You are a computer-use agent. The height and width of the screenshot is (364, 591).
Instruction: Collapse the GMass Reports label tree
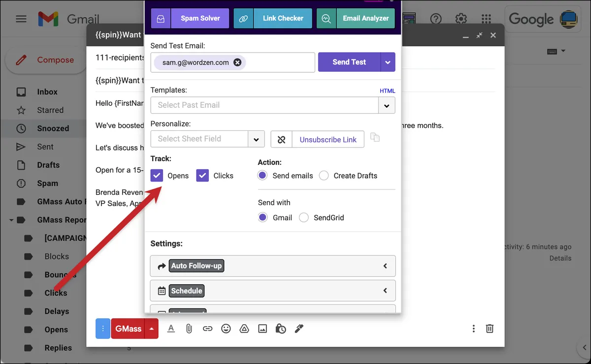(x=11, y=220)
